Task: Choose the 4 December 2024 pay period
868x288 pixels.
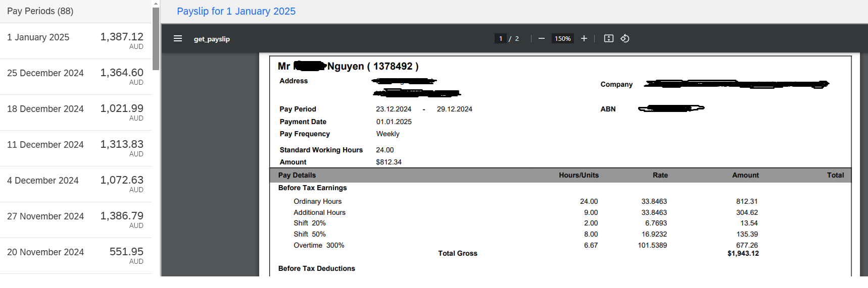Action: (x=76, y=184)
